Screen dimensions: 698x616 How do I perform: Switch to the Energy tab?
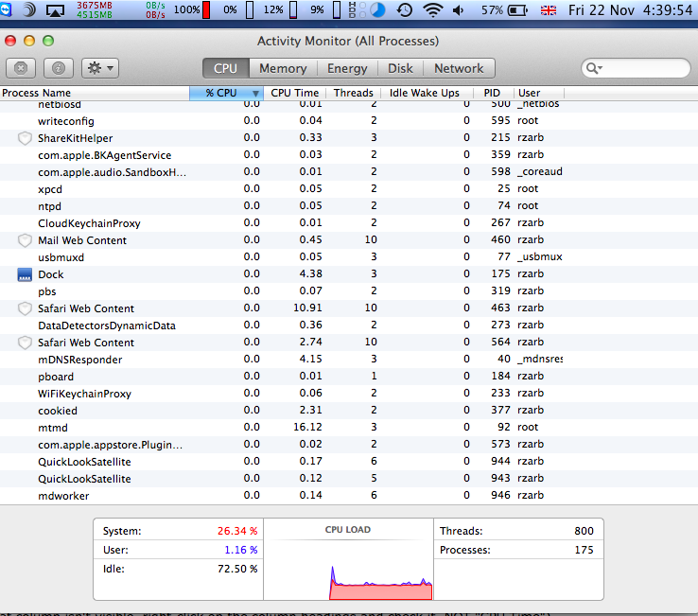(347, 68)
